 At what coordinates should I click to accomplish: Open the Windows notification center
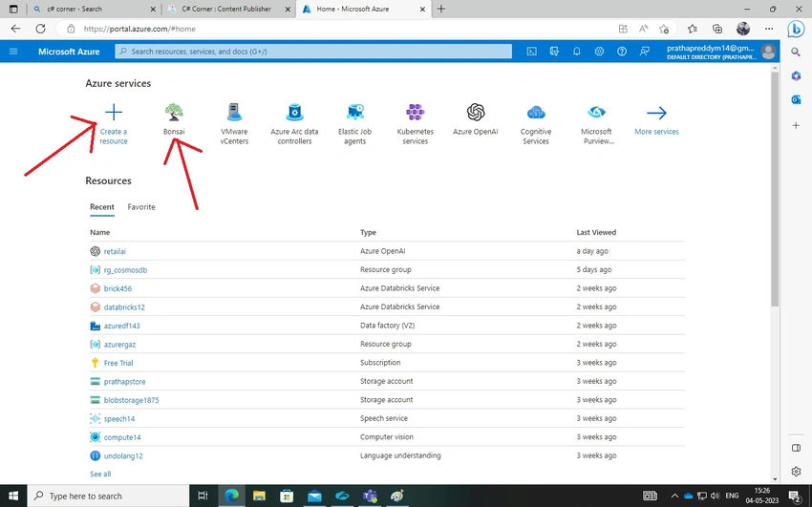click(796, 496)
